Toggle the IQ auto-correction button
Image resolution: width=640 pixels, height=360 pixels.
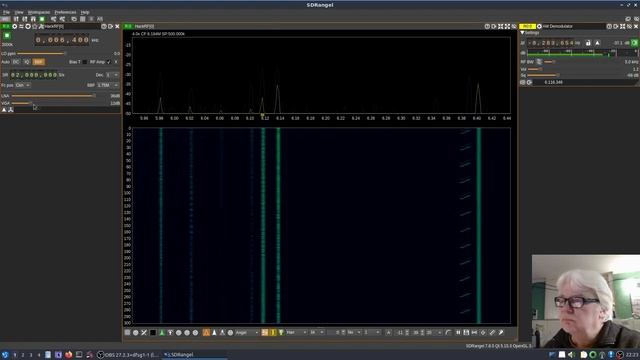27,62
